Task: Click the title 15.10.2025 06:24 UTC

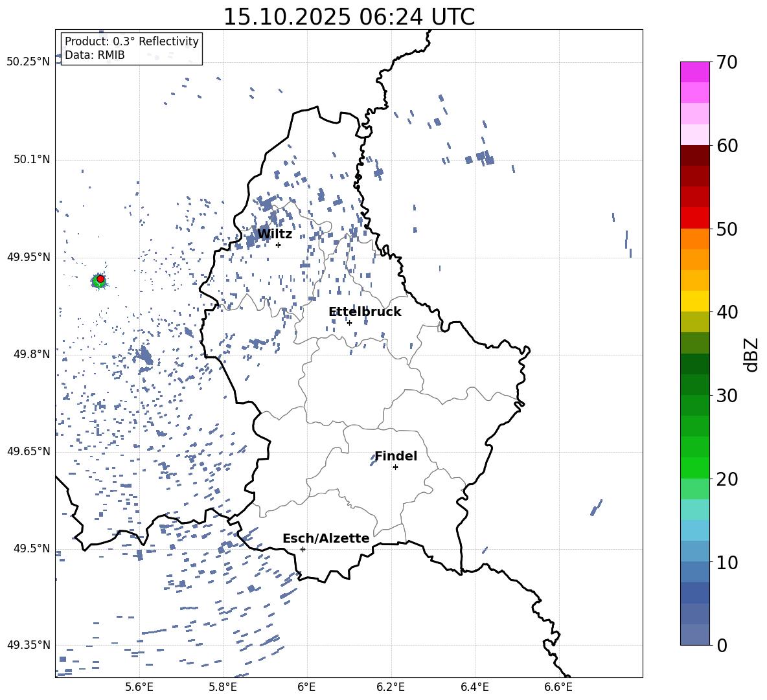Action: pyautogui.click(x=349, y=17)
